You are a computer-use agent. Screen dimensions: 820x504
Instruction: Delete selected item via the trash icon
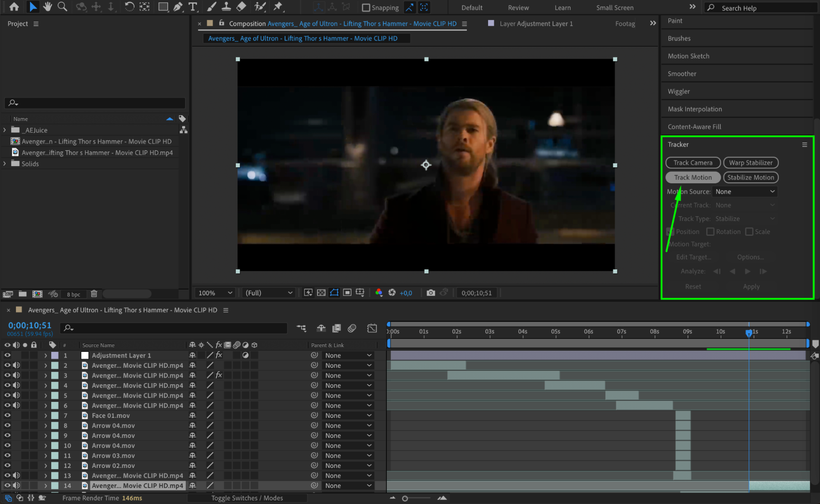94,294
